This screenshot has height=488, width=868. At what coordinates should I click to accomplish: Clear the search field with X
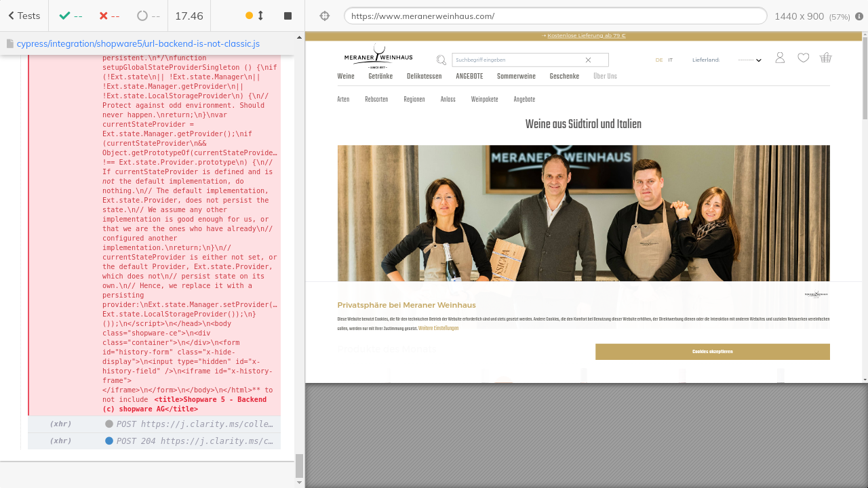588,60
